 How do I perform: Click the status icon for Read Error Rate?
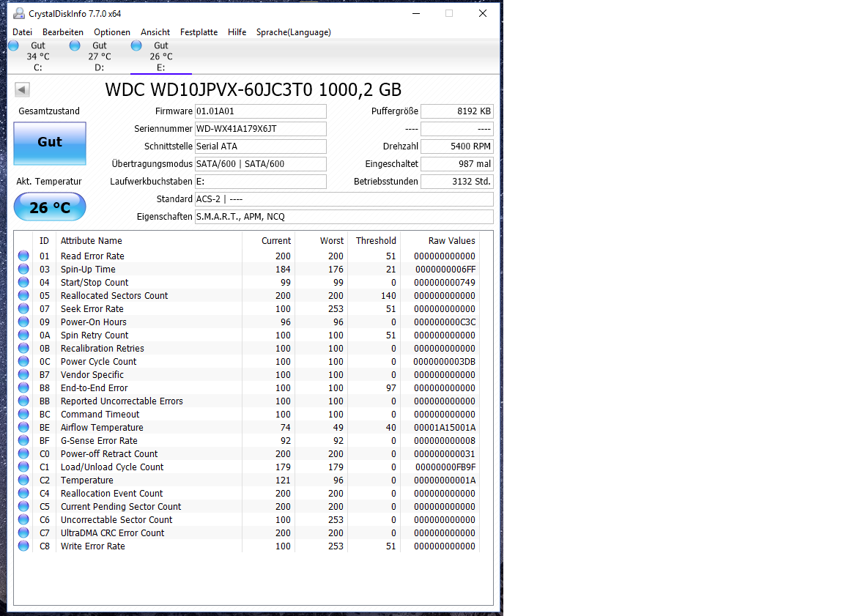(x=23, y=256)
